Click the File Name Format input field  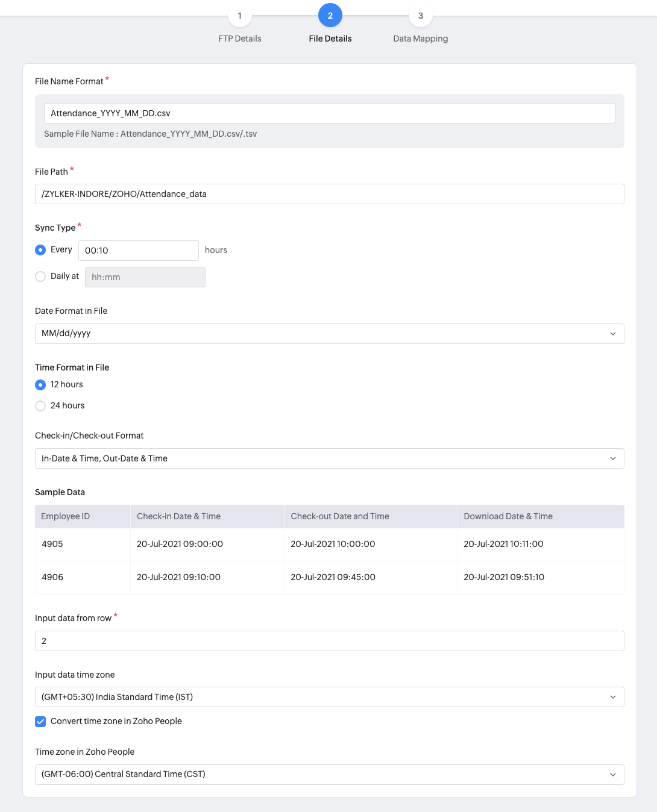pos(329,113)
